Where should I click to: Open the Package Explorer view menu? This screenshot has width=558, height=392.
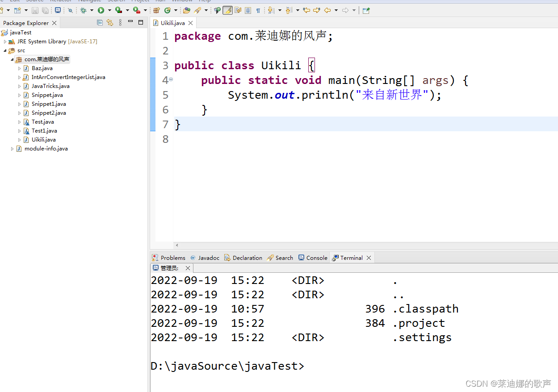pos(121,22)
